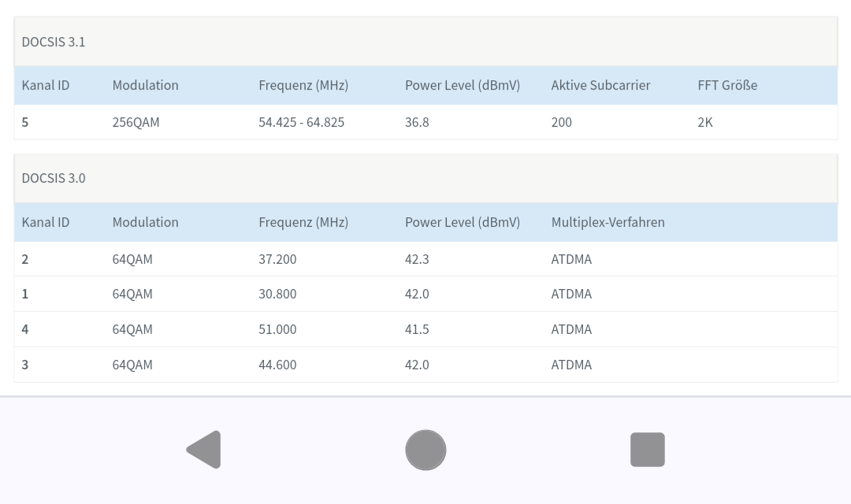851x504 pixels.
Task: Click the 41.5 power level value
Action: [417, 329]
